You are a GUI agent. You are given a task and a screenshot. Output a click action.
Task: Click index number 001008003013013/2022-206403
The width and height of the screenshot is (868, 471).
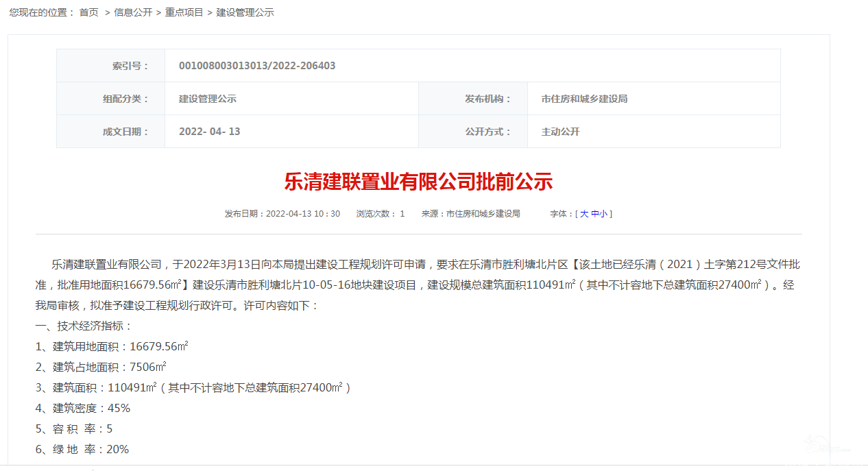point(257,66)
